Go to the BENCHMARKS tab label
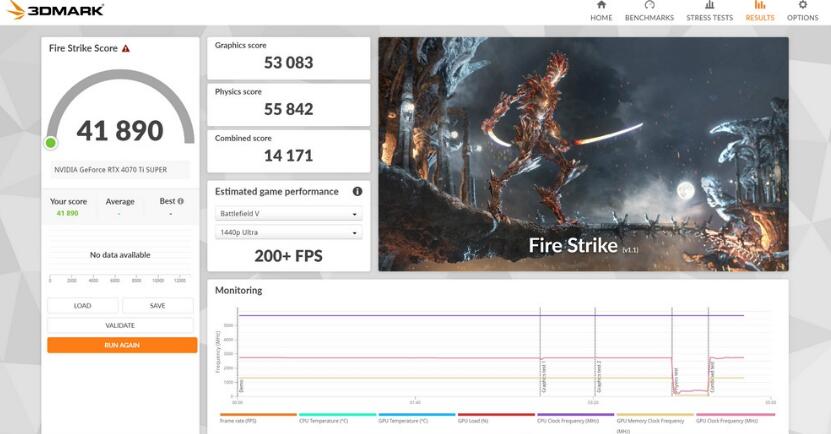831x434 pixels. (x=649, y=17)
